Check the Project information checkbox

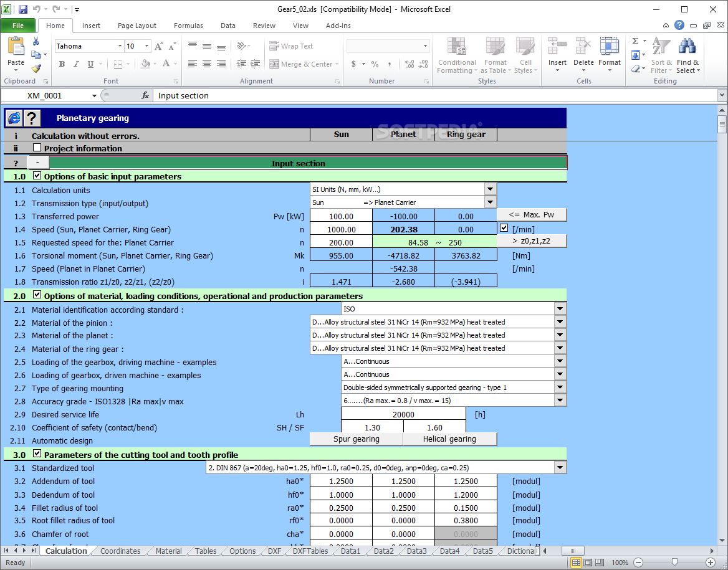[37, 148]
